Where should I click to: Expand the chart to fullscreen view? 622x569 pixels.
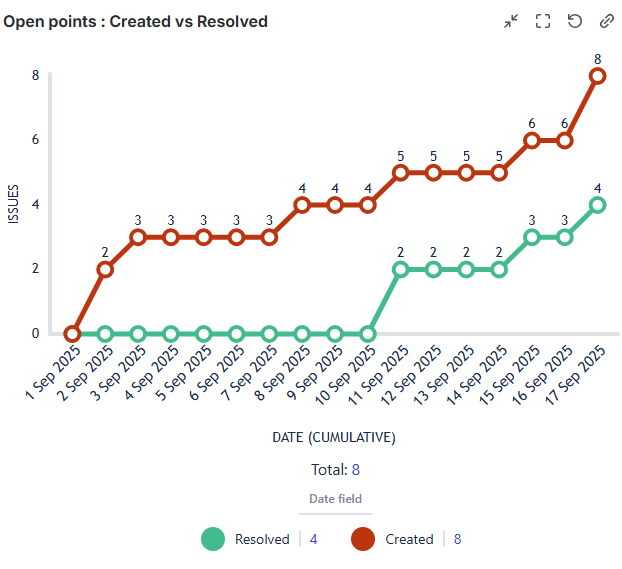543,21
